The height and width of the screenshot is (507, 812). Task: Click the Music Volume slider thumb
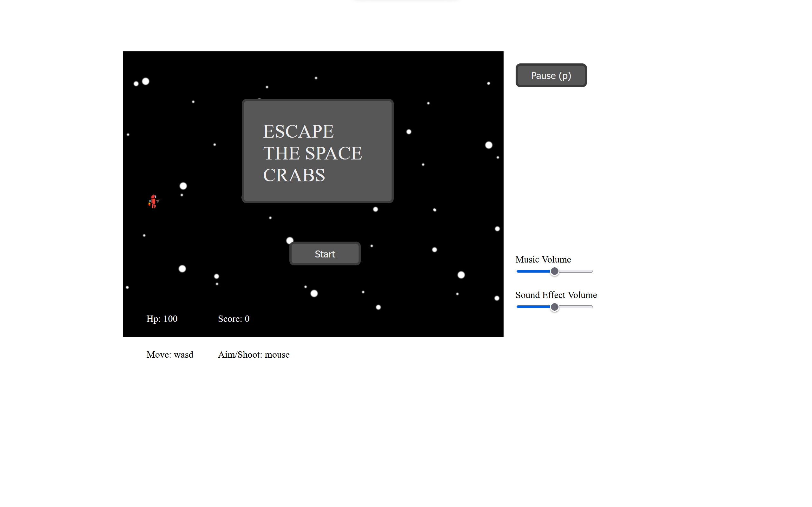(554, 271)
